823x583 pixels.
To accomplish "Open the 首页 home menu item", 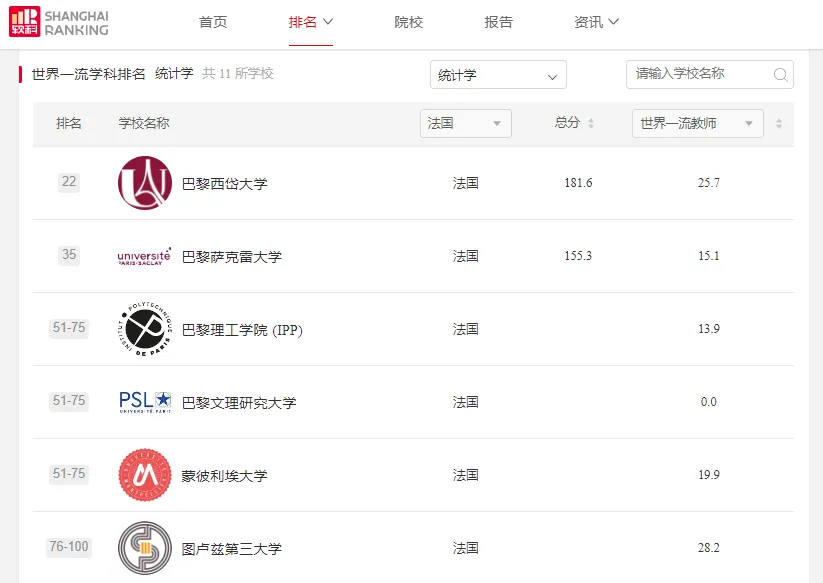I will click(213, 22).
